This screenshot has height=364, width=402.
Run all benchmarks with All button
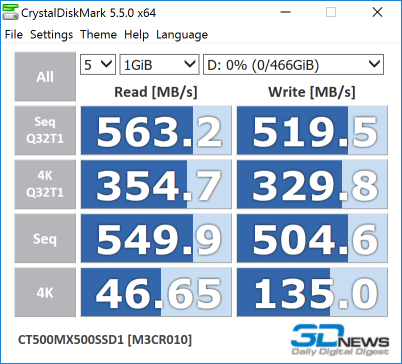click(x=45, y=76)
